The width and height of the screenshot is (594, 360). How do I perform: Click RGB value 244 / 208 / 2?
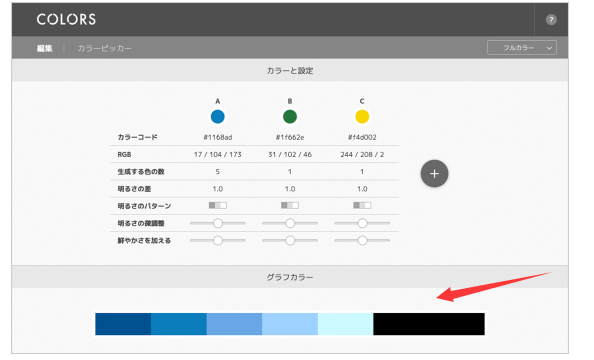[362, 154]
